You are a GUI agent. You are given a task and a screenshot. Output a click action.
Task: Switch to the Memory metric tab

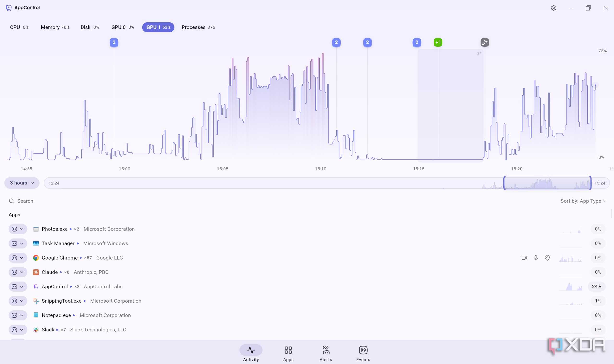(x=55, y=27)
